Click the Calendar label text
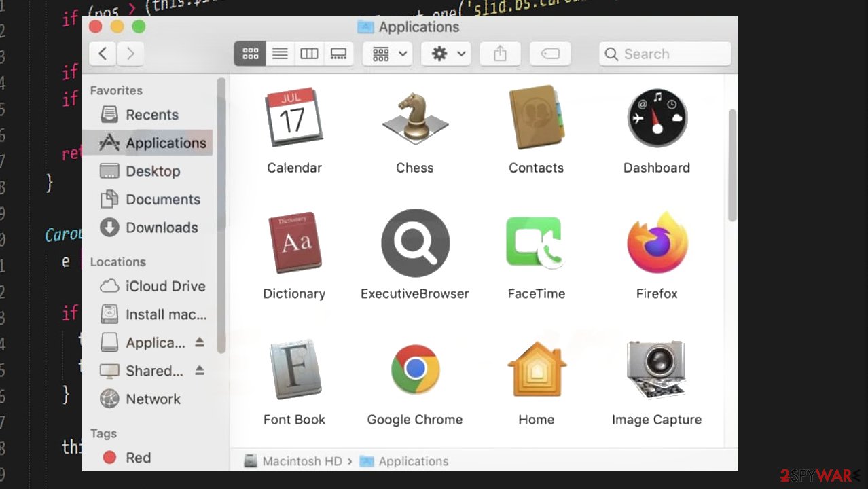 [x=294, y=168]
